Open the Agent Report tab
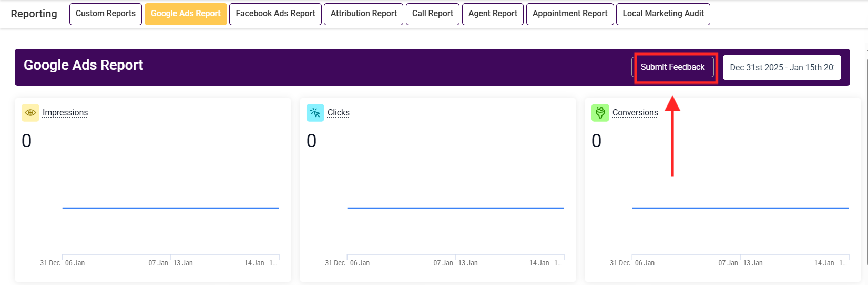The height and width of the screenshot is (285, 868). click(x=493, y=14)
